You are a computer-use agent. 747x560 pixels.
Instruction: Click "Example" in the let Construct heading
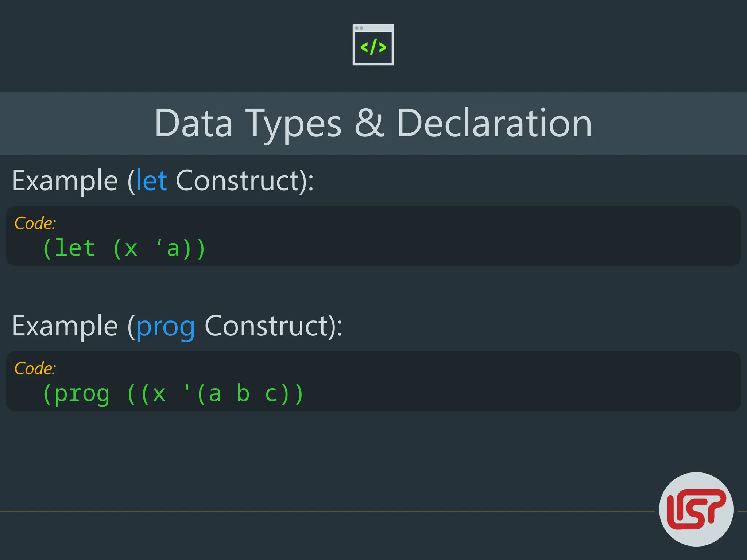pyautogui.click(x=65, y=181)
